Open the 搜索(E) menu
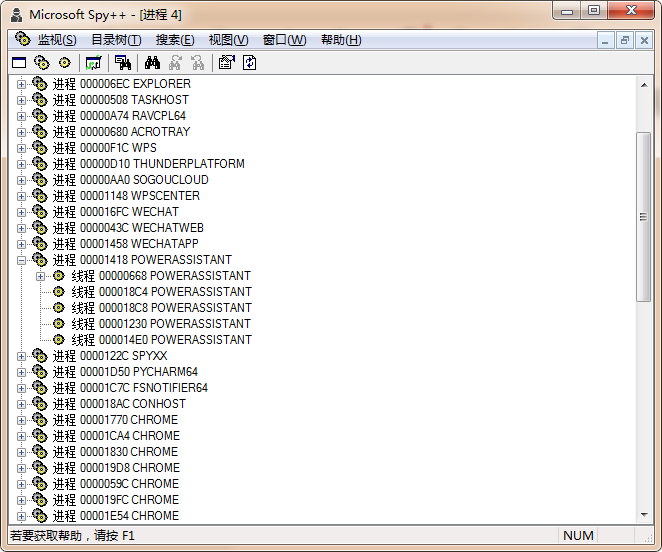Screen dimensions: 662x552 point(175,40)
